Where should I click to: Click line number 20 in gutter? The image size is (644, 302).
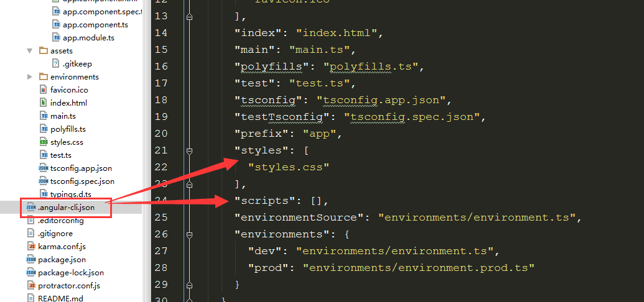tap(161, 134)
